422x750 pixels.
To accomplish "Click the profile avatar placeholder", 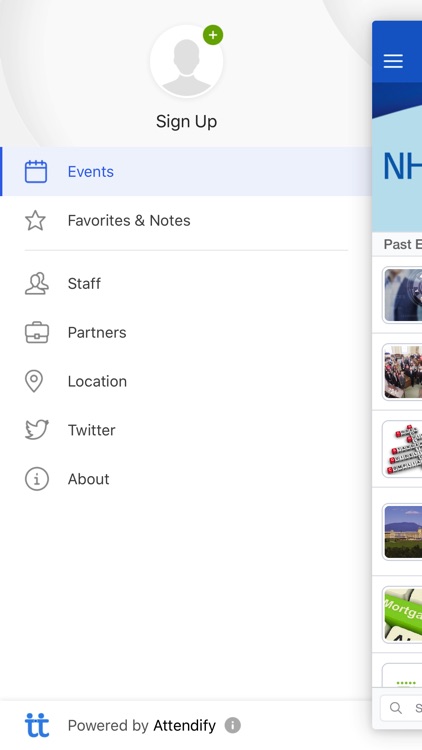I will [x=186, y=61].
